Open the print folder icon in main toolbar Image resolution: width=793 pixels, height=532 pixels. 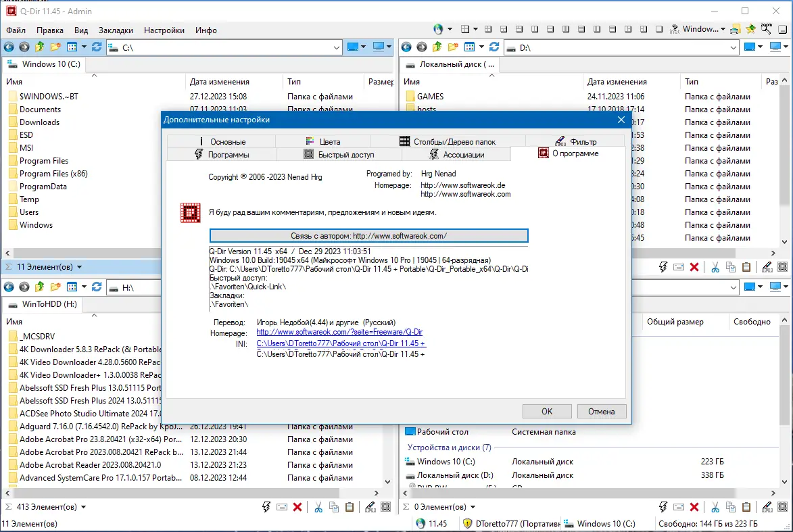pyautogui.click(x=736, y=29)
